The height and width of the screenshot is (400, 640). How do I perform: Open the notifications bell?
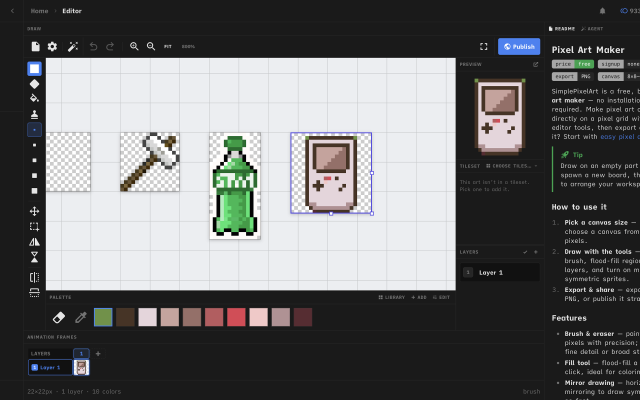click(x=602, y=11)
